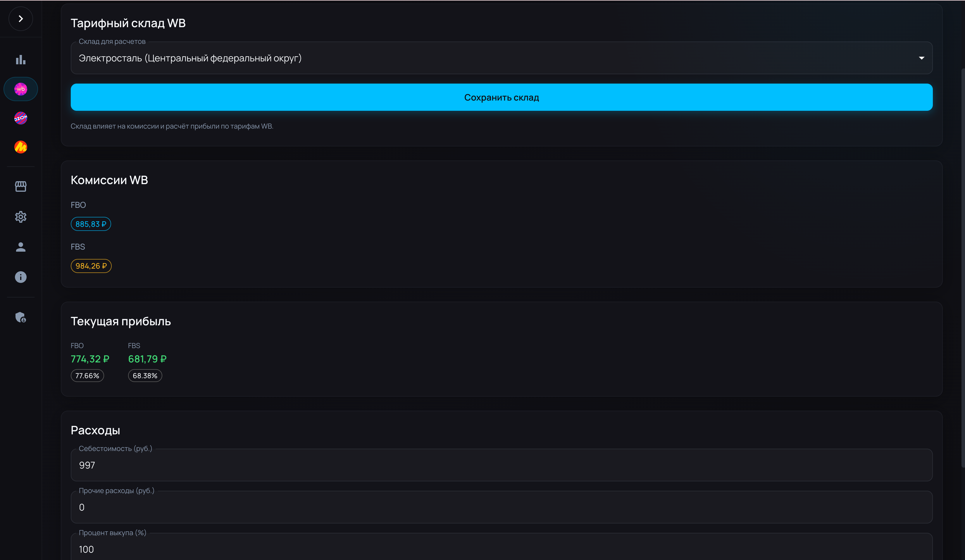Click the FBO profit percentage 77.66% chip
Image resolution: width=965 pixels, height=560 pixels.
[x=87, y=376]
